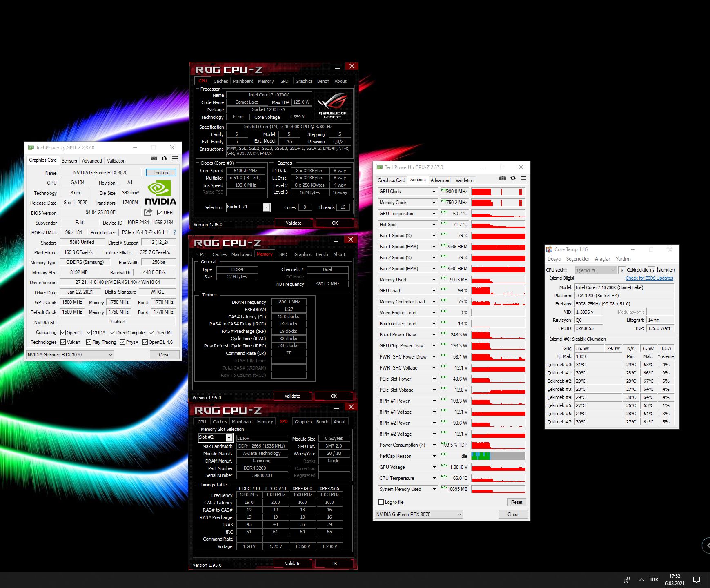Click the Reset button in the GPU-Z Sensors window
This screenshot has width=710, height=588.
point(516,502)
